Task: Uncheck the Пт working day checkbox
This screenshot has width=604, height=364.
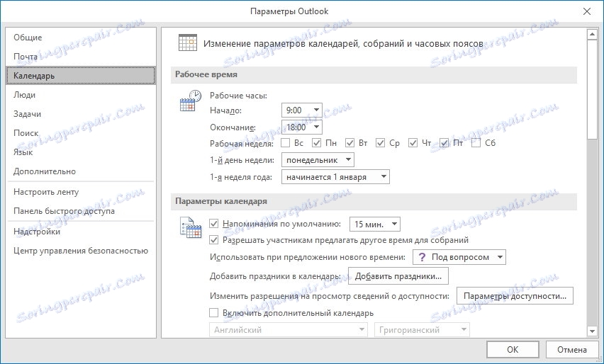Action: (444, 143)
